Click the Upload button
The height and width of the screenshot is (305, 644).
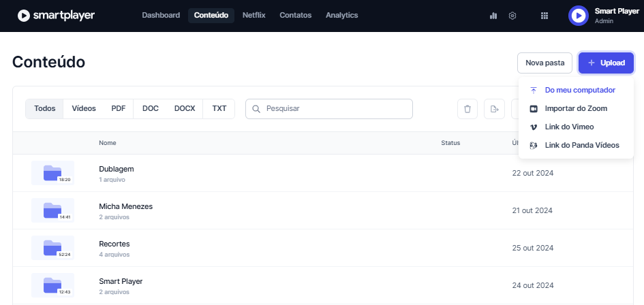point(607,63)
